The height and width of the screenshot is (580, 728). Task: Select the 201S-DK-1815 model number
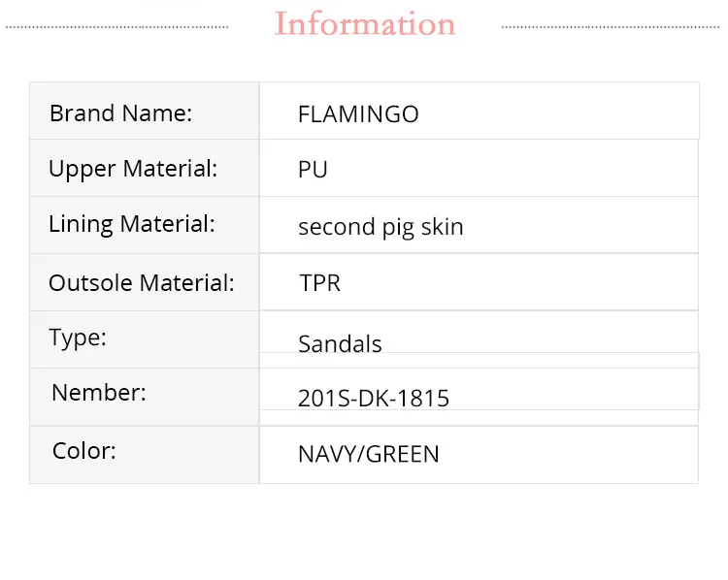(374, 398)
